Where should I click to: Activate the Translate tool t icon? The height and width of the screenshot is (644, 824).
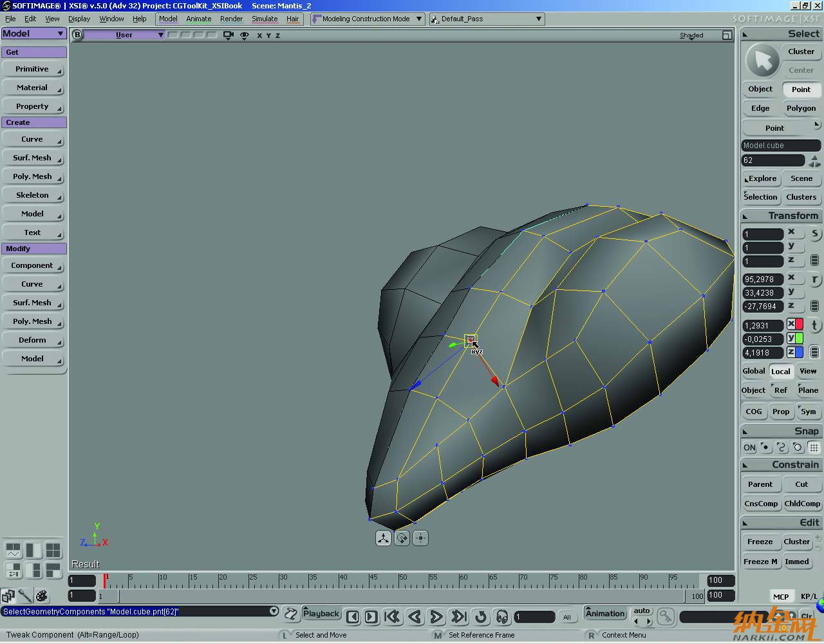click(814, 326)
